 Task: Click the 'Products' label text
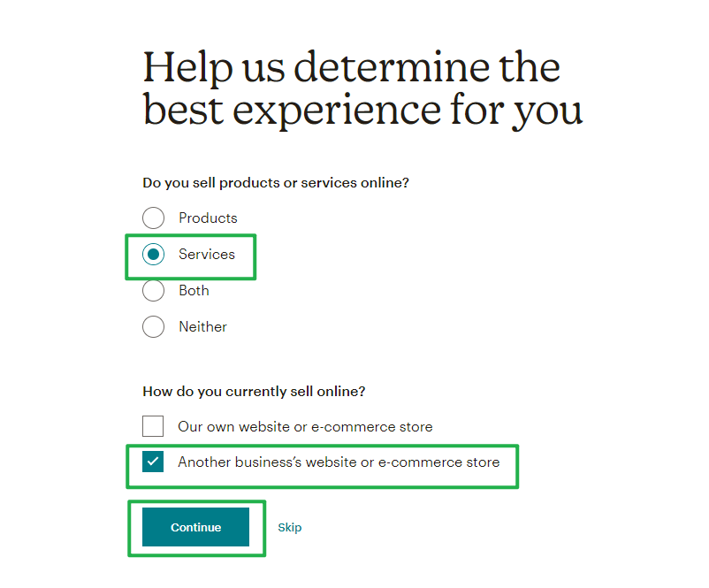click(x=208, y=218)
